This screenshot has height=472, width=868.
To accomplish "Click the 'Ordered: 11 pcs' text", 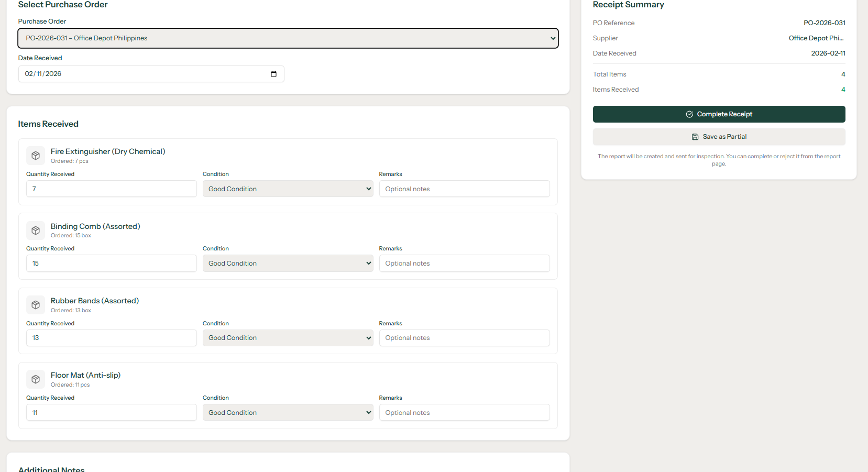I will [x=70, y=385].
